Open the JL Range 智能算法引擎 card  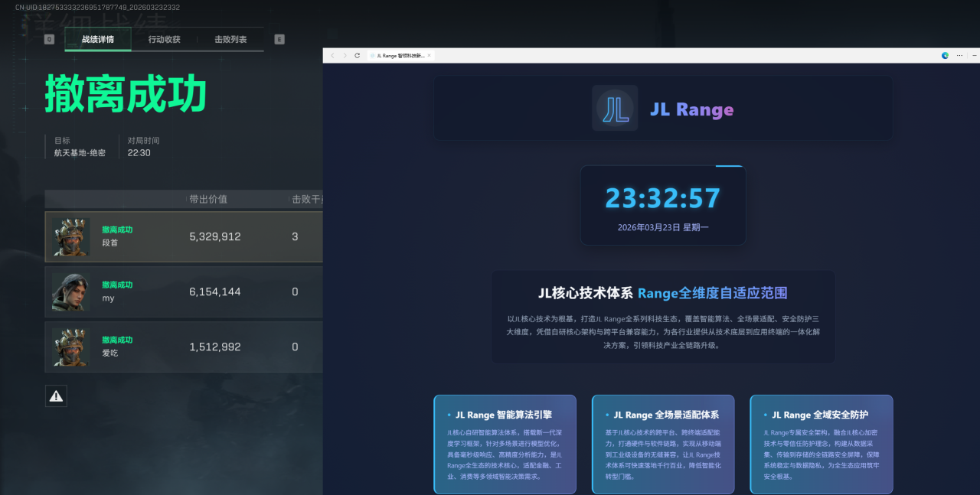505,444
